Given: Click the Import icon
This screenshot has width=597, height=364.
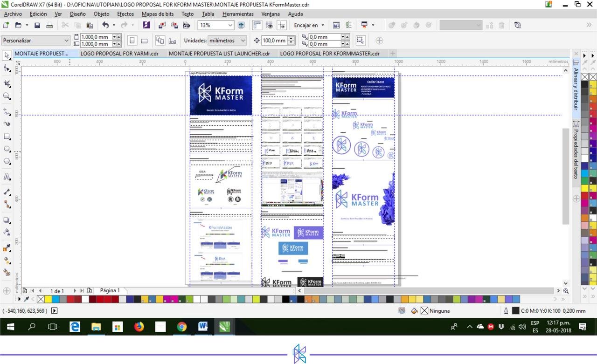Looking at the screenshot, I should tap(162, 25).
